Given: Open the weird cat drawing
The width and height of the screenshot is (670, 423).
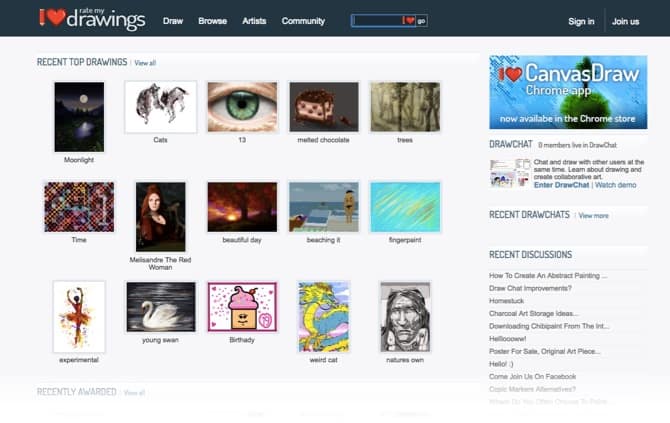Looking at the screenshot, I should tap(323, 317).
